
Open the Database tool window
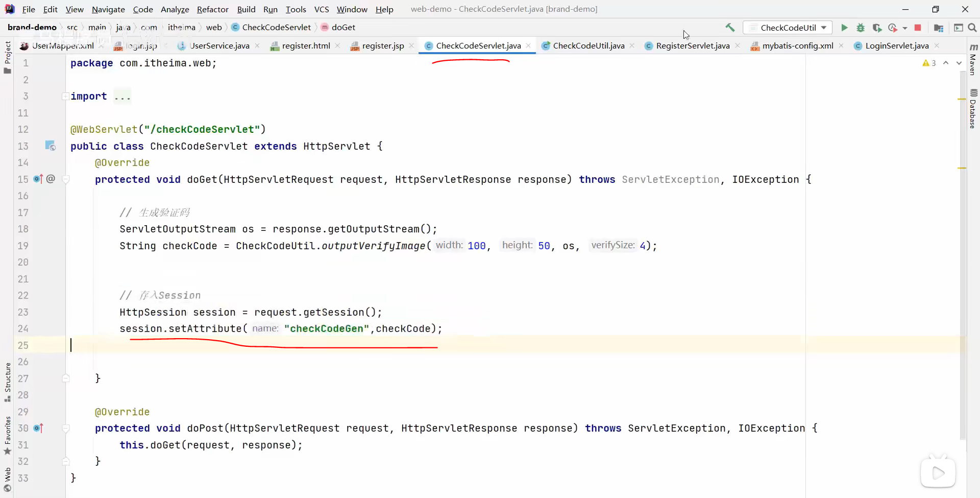973,108
